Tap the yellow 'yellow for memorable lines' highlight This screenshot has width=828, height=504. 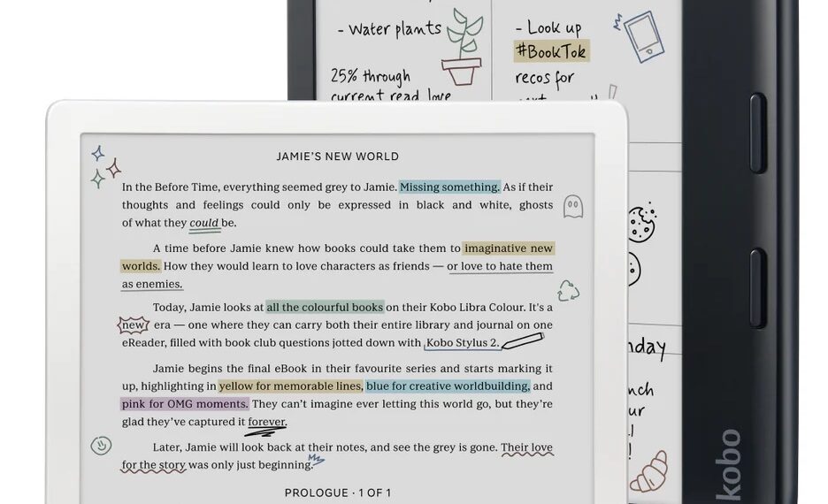point(290,386)
